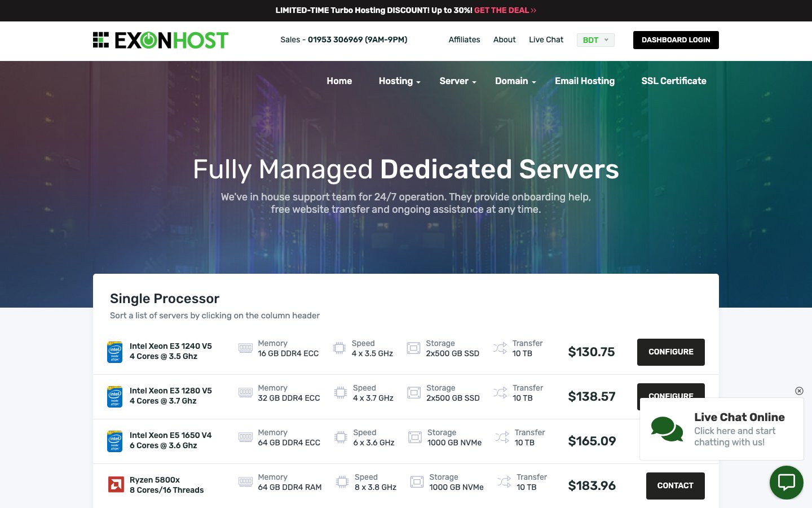Open Email Hosting page
This screenshot has width=812, height=508.
[x=585, y=81]
